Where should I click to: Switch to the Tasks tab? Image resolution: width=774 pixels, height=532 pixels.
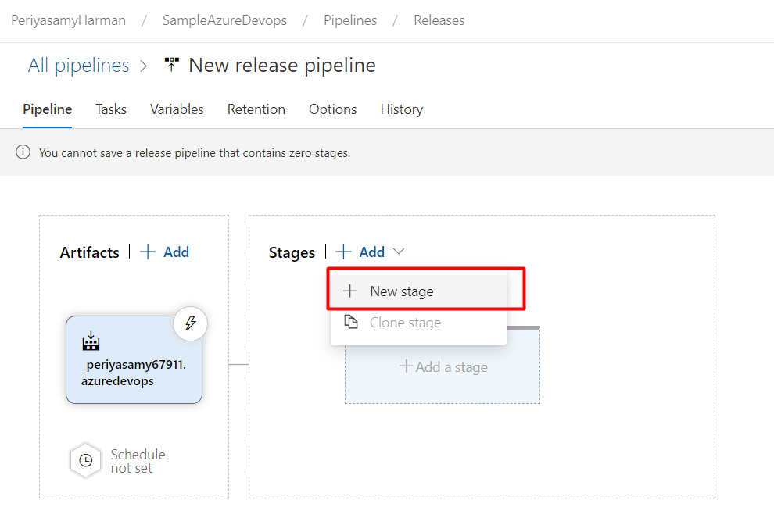(110, 109)
